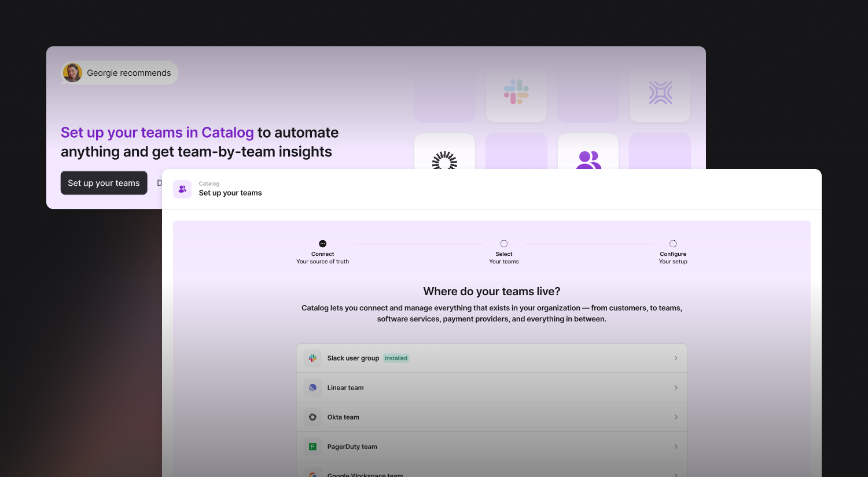Image resolution: width=868 pixels, height=477 pixels.
Task: Click the crossed-arcs logo tile in banner
Action: 660,93
